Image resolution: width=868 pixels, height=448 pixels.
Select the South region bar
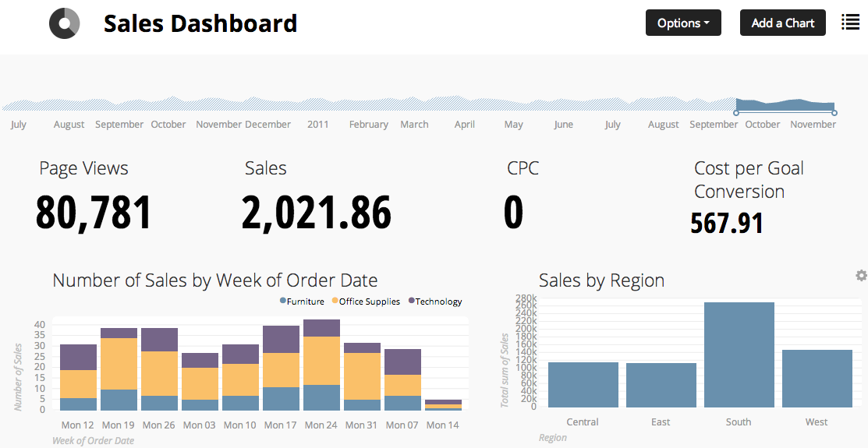(x=739, y=355)
